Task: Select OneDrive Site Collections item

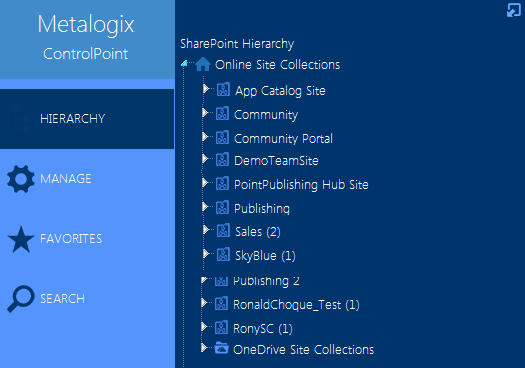Action: 303,350
